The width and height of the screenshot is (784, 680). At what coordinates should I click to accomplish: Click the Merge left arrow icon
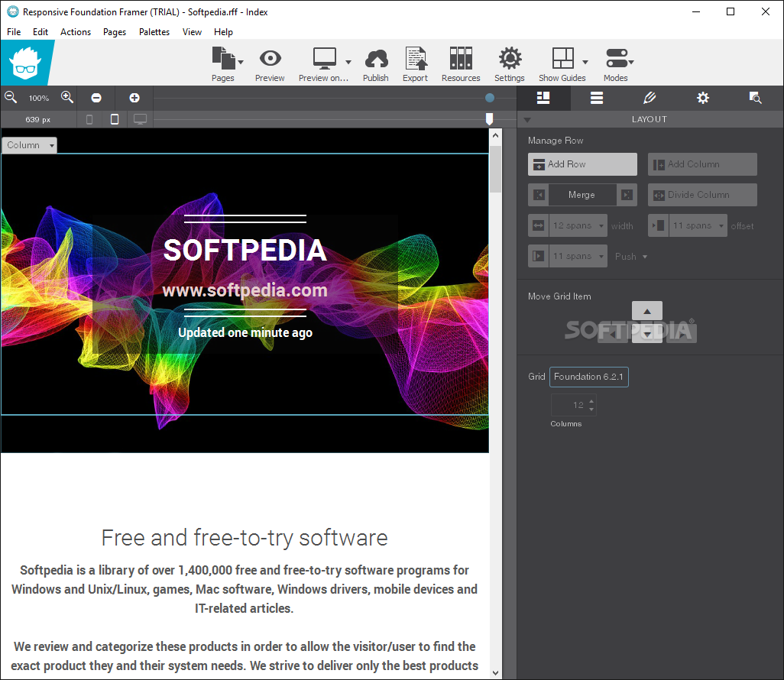(x=539, y=195)
